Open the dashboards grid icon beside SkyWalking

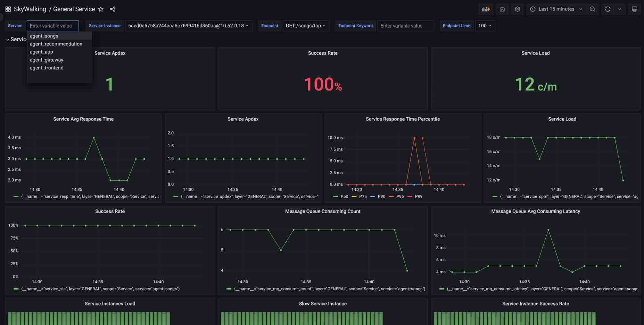(8, 9)
